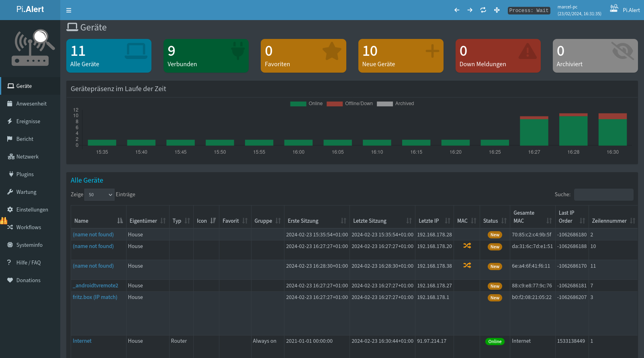Open Wartung in the sidebar
Screen dimensions: 644x358
pyautogui.click(x=30, y=192)
